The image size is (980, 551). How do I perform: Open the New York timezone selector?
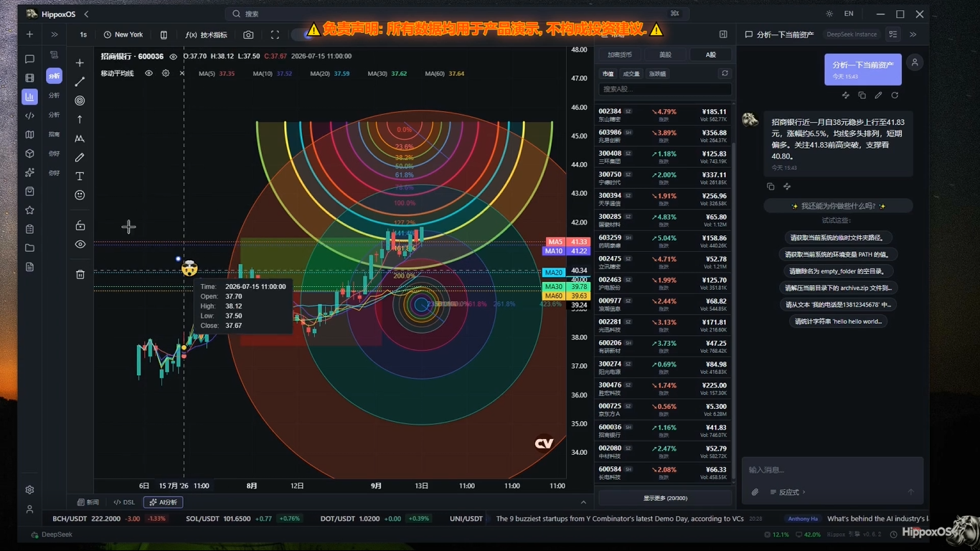coord(123,34)
